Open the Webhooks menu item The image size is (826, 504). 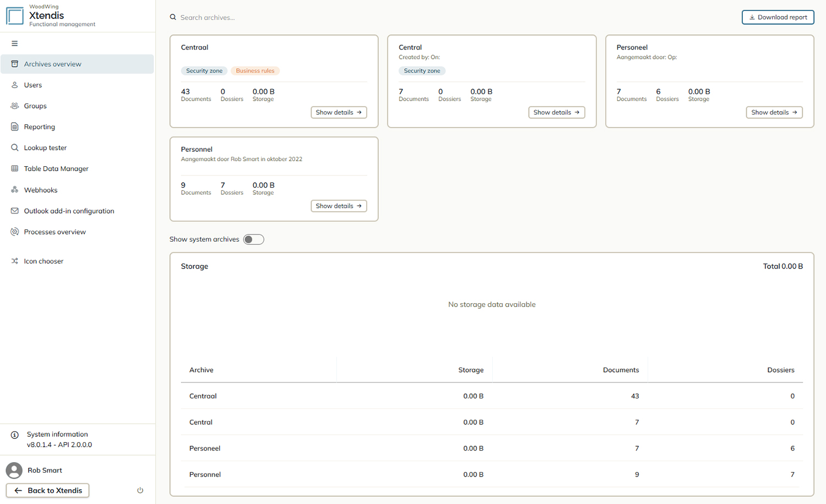(77, 190)
